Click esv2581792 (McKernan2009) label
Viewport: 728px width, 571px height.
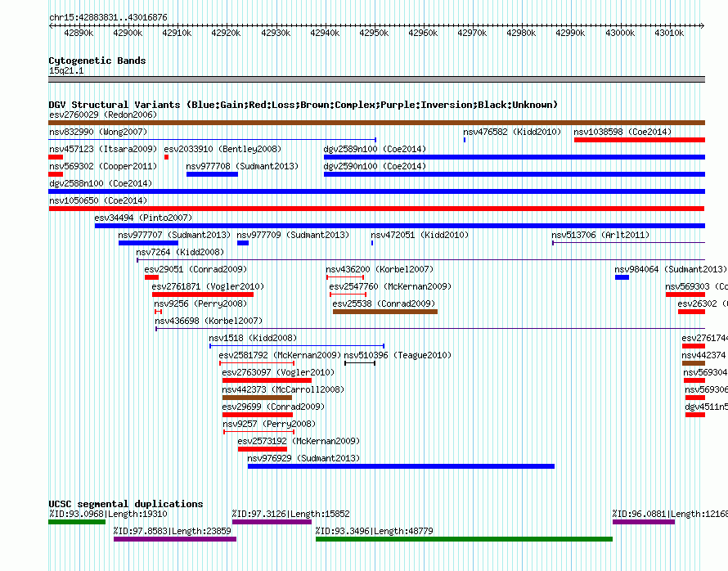coord(281,355)
